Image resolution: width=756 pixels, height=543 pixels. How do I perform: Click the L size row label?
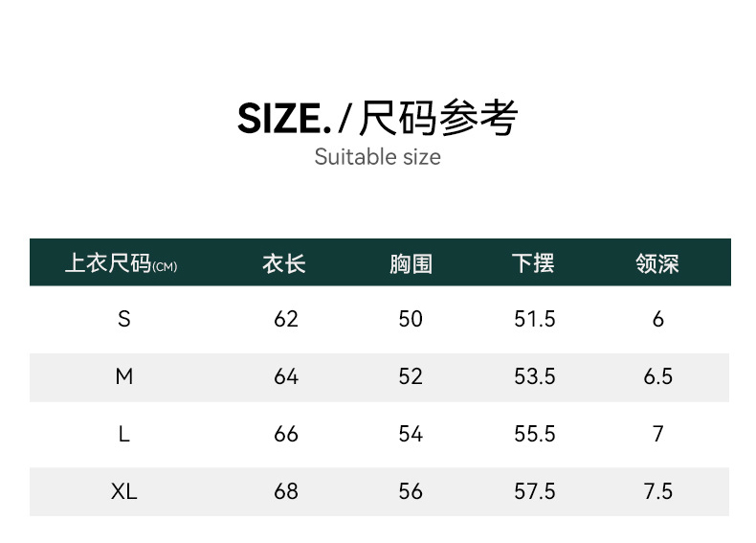click(x=123, y=434)
